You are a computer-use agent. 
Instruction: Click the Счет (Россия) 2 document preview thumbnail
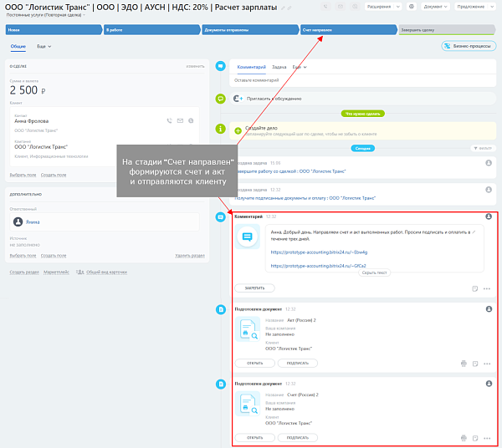[248, 404]
